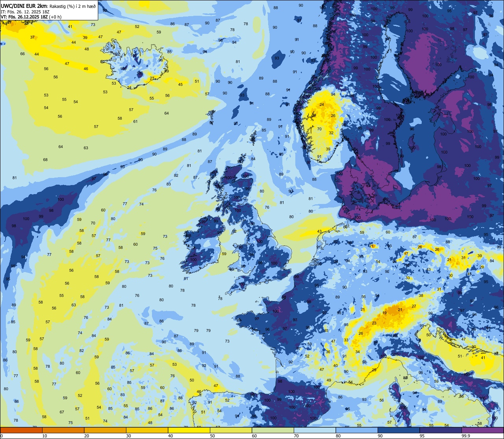Click the 50–60 pale yellow legend swatch
This screenshot has height=439, width=504.
point(231,430)
